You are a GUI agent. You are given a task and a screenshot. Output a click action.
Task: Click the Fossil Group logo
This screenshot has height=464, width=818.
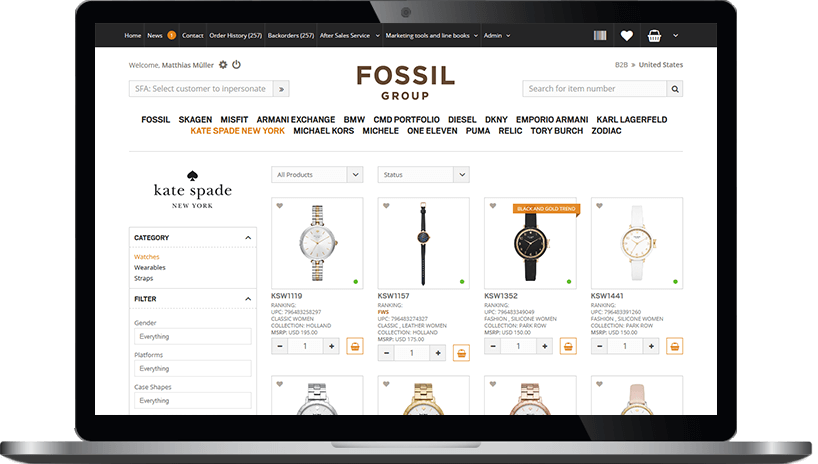tap(405, 82)
